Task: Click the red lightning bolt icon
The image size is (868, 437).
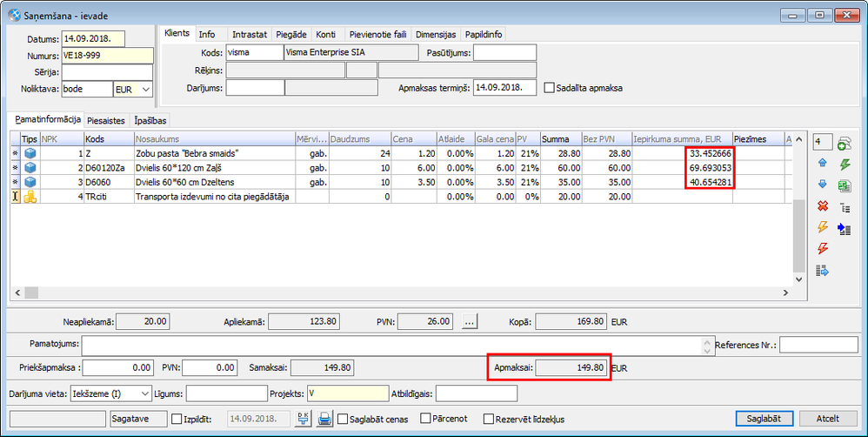Action: point(823,249)
